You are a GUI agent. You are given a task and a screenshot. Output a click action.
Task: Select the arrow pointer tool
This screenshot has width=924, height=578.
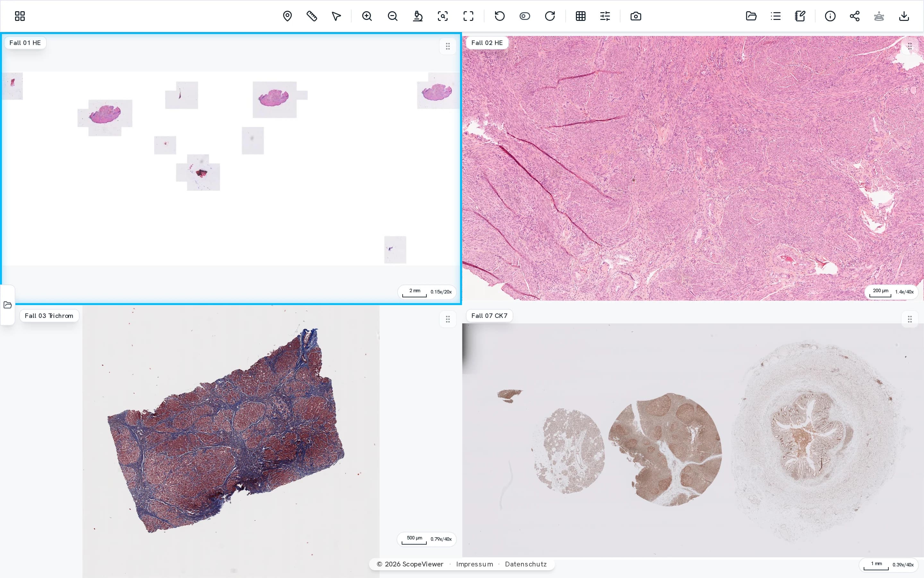point(336,16)
